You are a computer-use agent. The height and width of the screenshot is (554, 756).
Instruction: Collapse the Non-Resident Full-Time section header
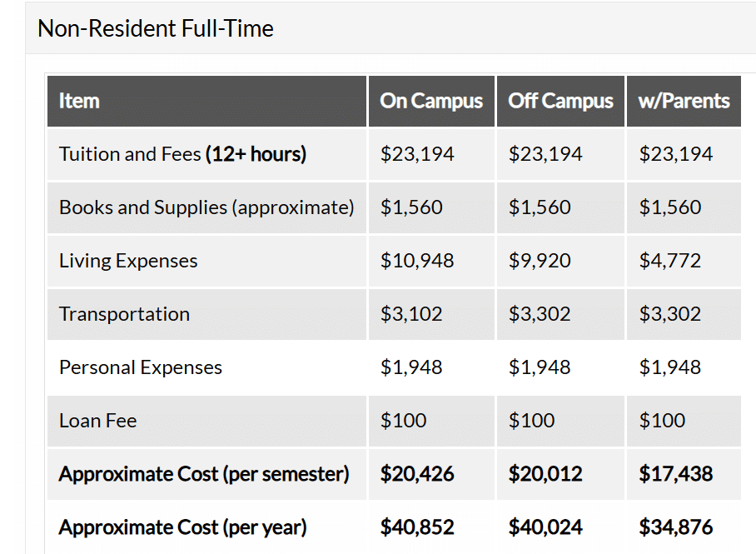pos(156,28)
